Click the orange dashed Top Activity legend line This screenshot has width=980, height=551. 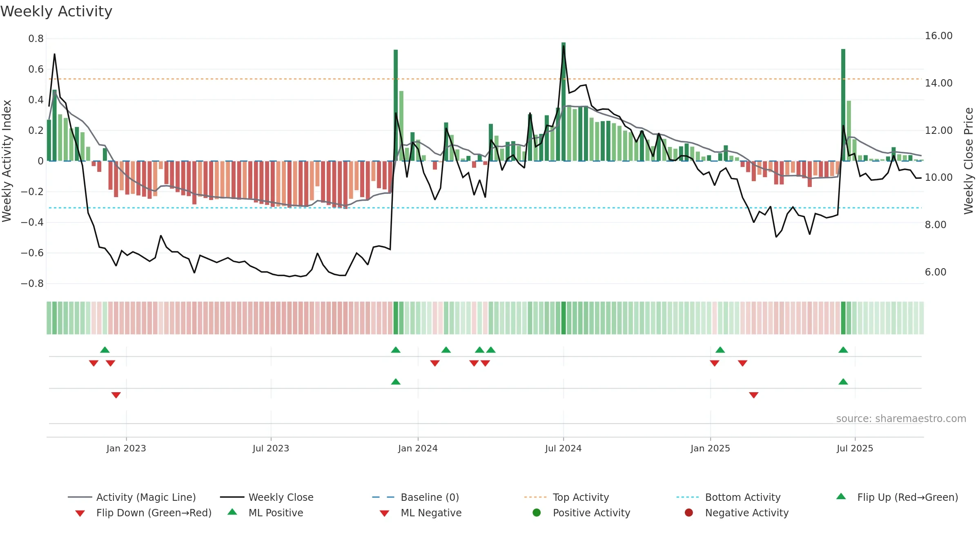pos(535,497)
